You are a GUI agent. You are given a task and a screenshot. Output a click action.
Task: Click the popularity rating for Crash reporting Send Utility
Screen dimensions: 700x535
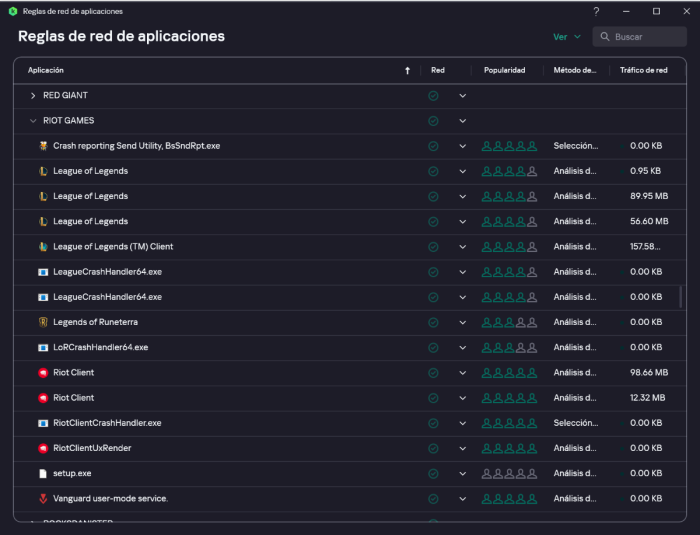(x=509, y=146)
